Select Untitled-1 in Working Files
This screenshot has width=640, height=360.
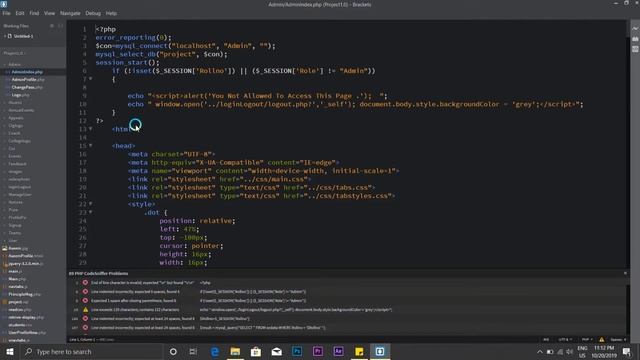(x=23, y=36)
